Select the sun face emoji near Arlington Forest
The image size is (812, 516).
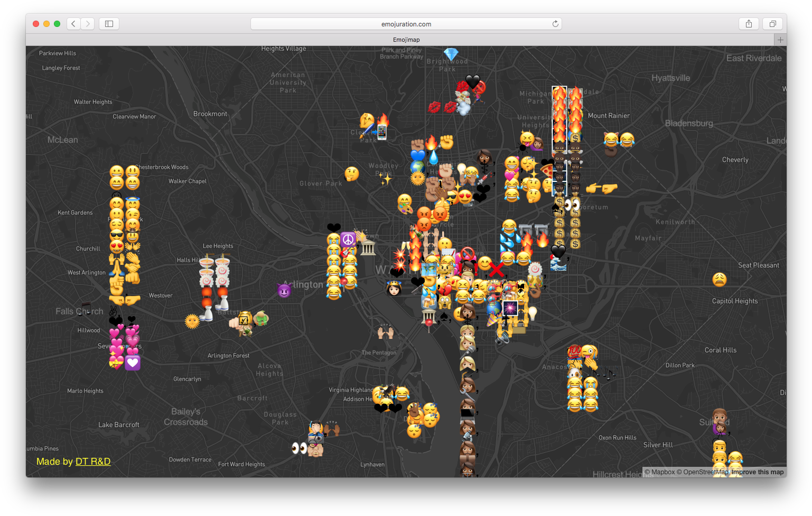click(192, 321)
